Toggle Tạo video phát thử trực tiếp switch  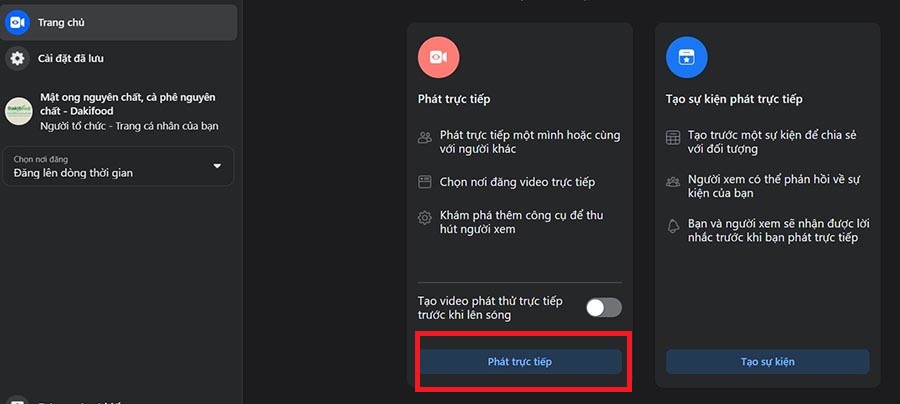604,308
